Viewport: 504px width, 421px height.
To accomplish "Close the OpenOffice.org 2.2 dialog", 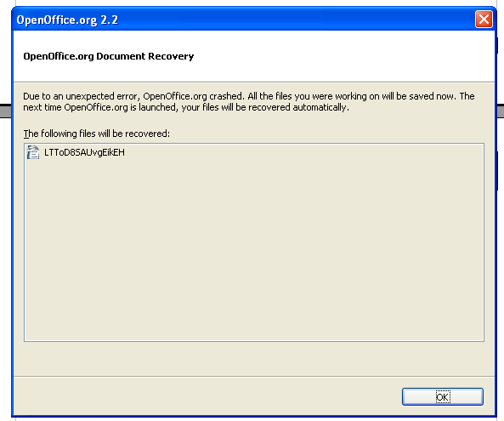I will click(484, 20).
